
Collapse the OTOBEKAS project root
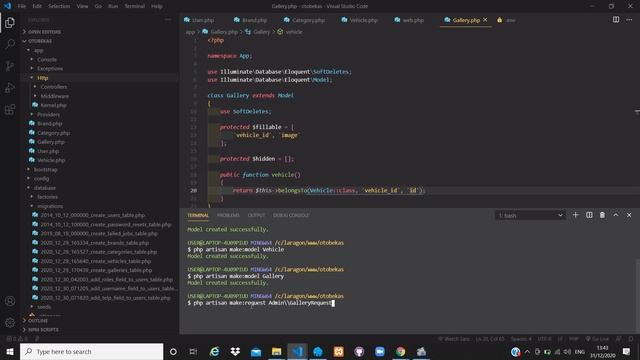tap(40, 41)
